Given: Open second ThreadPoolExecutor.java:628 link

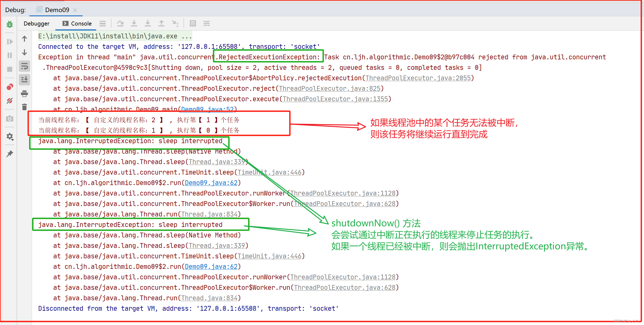Looking at the screenshot, I should point(344,288).
